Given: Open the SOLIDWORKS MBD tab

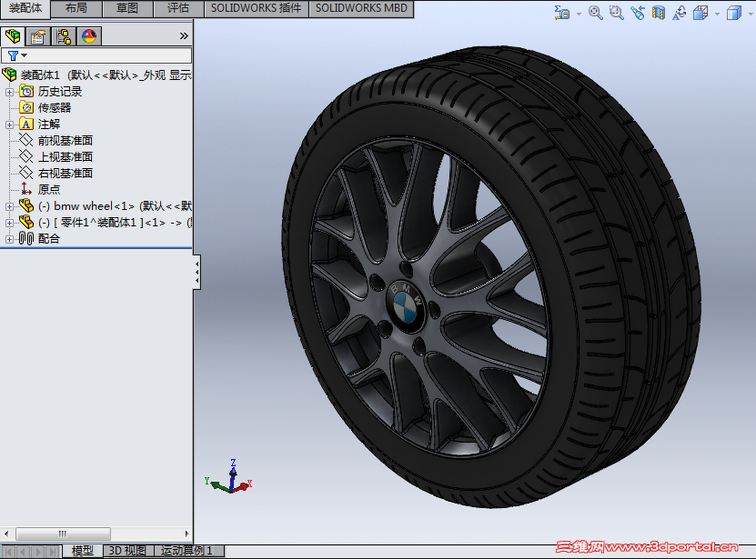Looking at the screenshot, I should 361,8.
